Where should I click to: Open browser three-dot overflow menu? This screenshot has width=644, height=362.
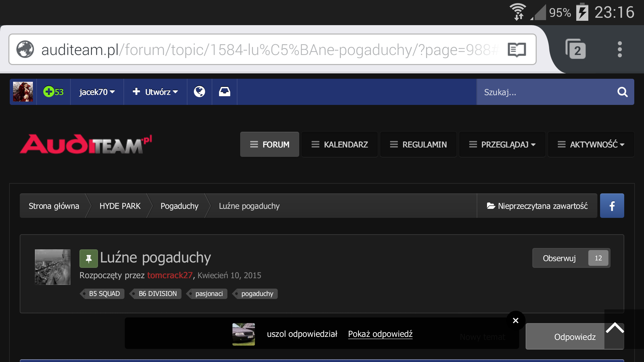(620, 49)
